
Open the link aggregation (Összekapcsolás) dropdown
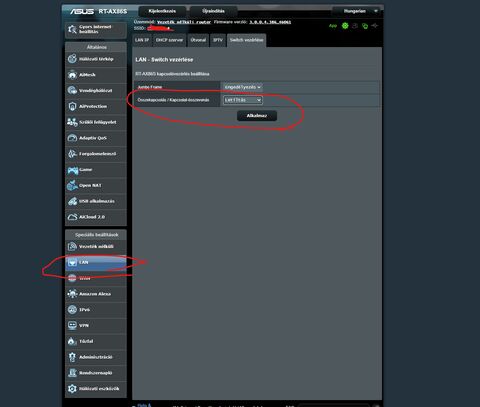coord(243,100)
